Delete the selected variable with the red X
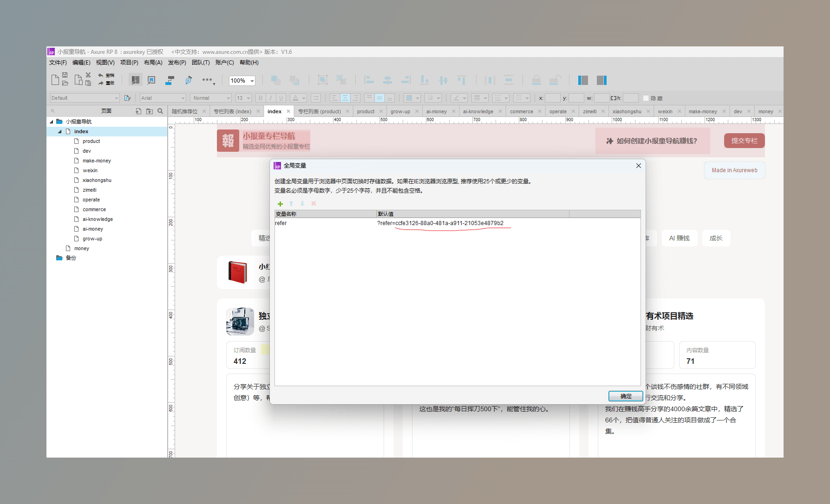This screenshot has height=504, width=830. point(314,204)
